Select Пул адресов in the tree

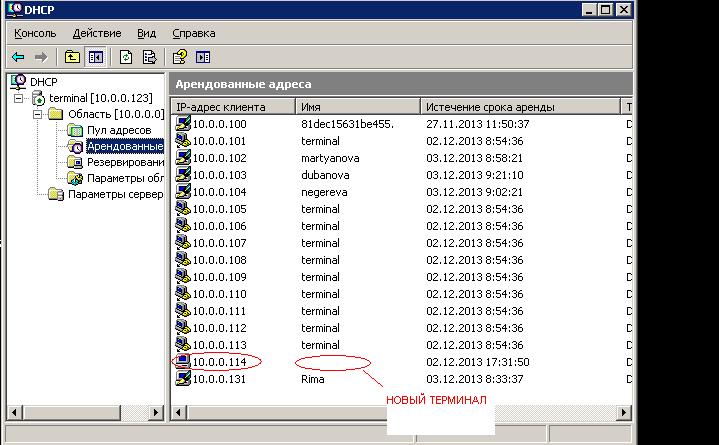click(x=118, y=130)
